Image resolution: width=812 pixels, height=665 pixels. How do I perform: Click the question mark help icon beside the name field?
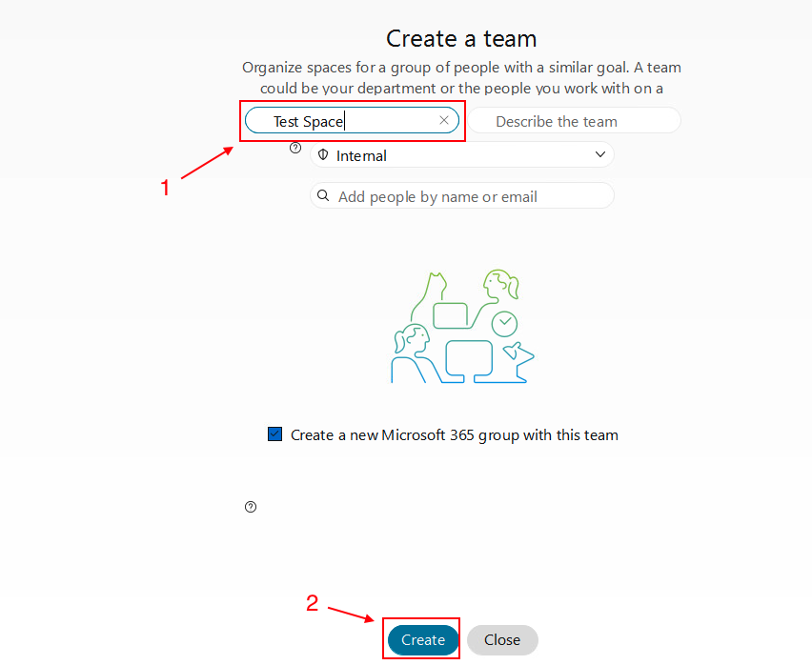tap(295, 148)
